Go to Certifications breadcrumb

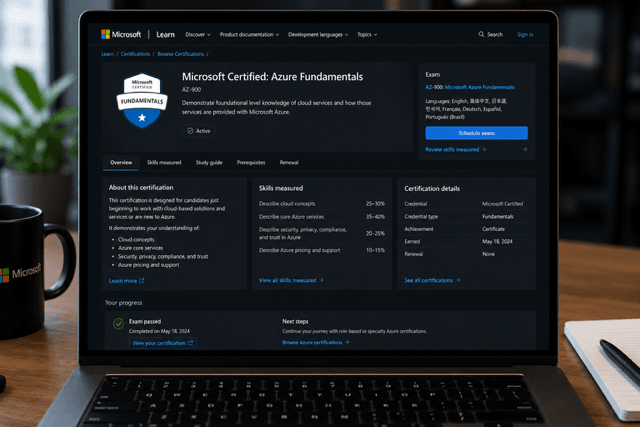(136, 54)
